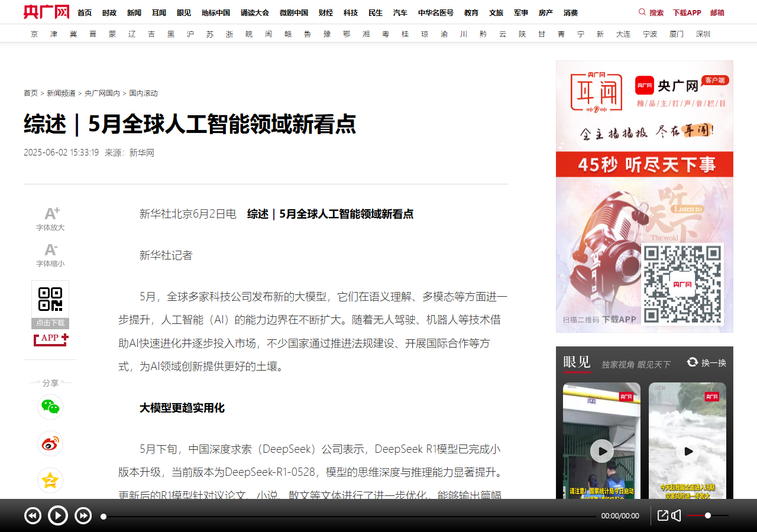Image resolution: width=757 pixels, height=532 pixels.
Task: Open 诵读大会 navigation item
Action: point(255,12)
